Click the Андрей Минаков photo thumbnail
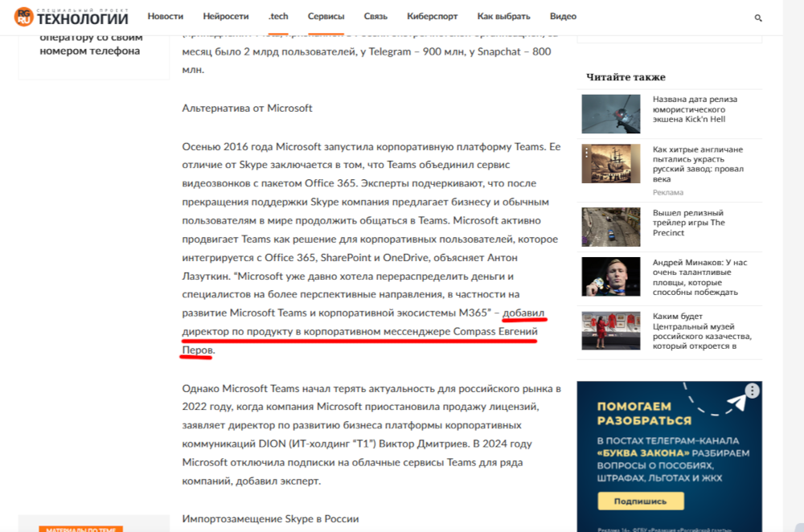The image size is (804, 532). [x=611, y=276]
